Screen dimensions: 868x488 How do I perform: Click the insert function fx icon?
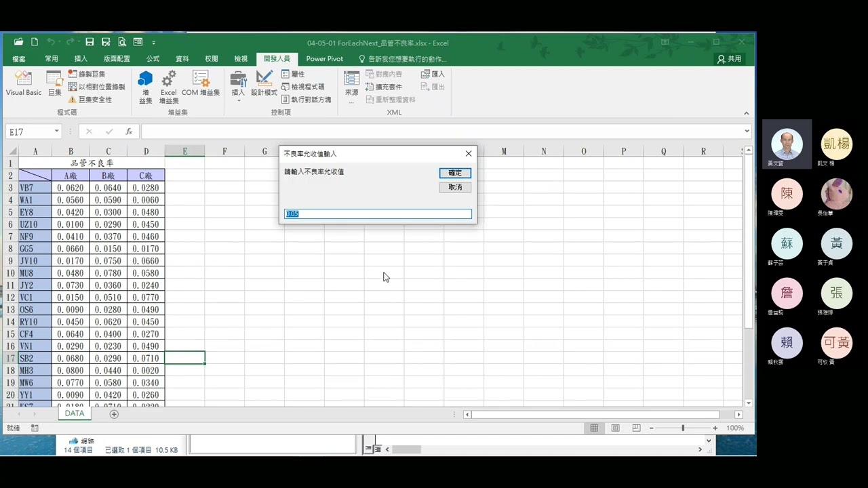pyautogui.click(x=129, y=131)
